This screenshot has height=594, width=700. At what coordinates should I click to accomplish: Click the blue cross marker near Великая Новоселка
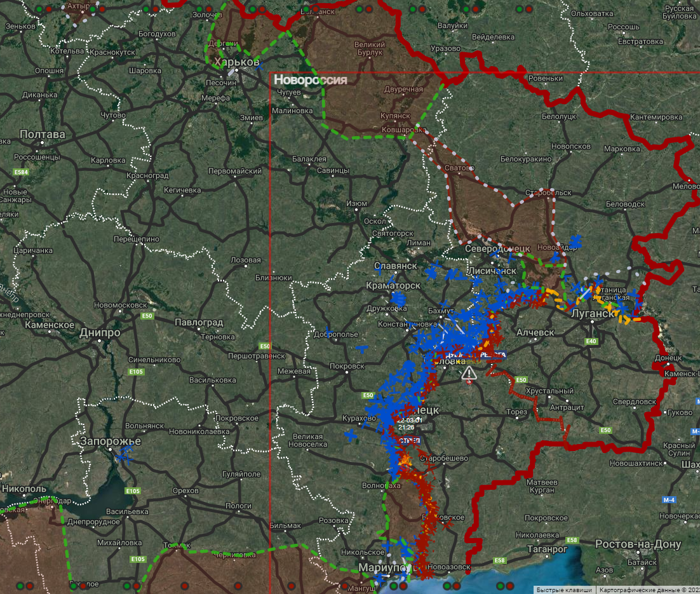coord(351,435)
